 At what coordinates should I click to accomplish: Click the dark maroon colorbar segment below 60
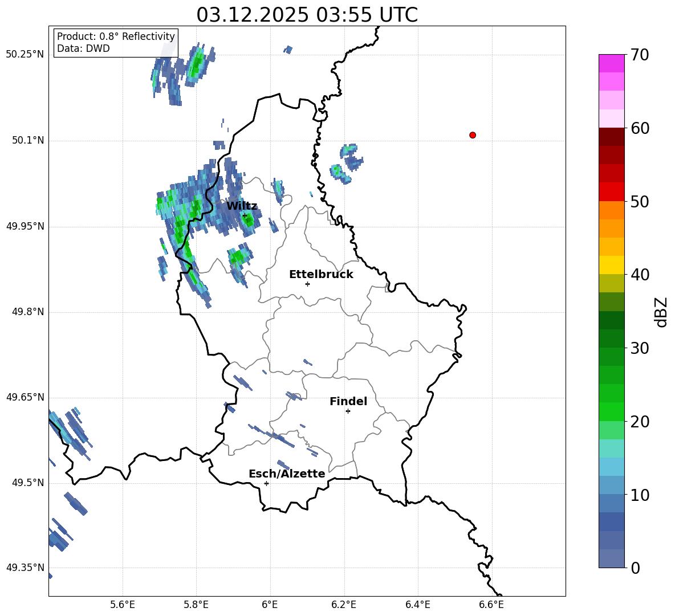(612, 137)
